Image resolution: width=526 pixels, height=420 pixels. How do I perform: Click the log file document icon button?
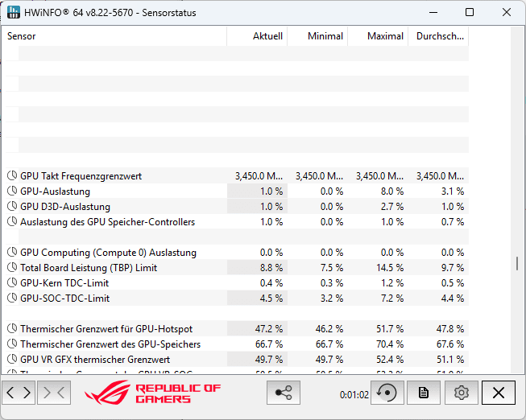[424, 393]
